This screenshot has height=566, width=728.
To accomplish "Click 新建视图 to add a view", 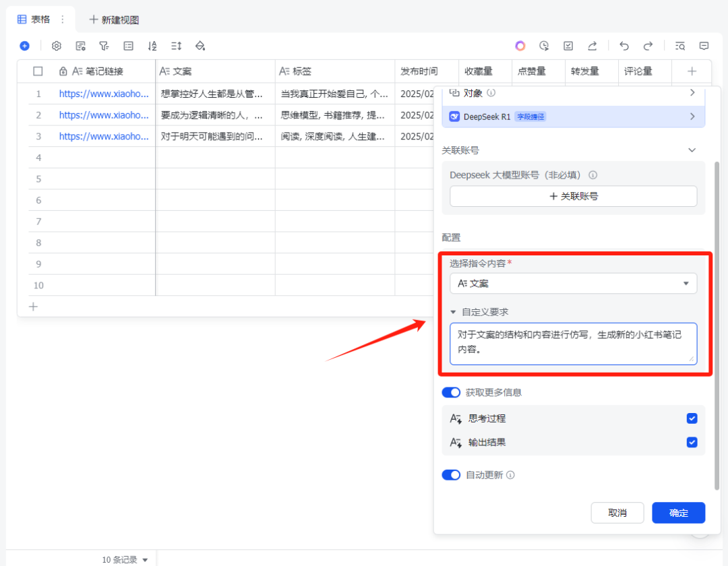I will point(114,20).
